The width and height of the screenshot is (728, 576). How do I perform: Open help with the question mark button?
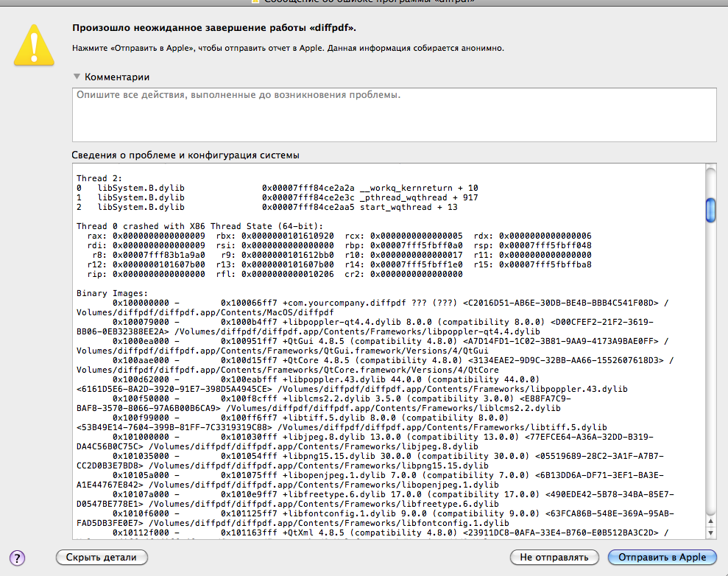coord(17,558)
